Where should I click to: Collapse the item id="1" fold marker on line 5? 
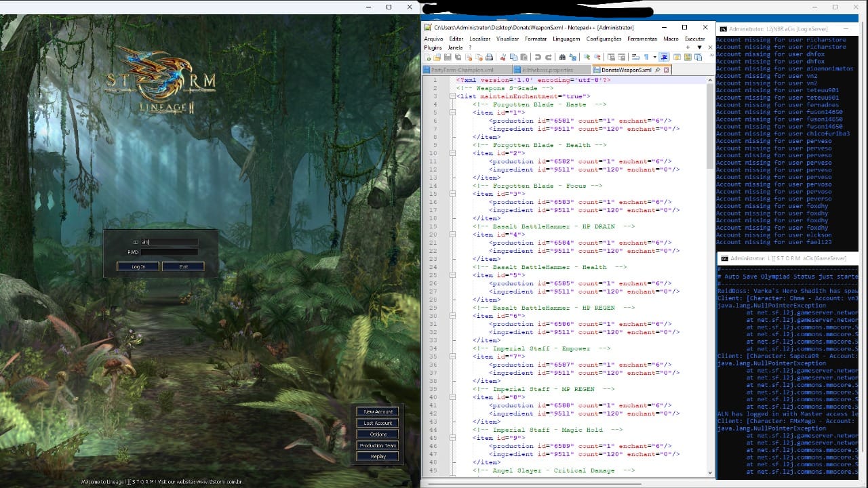[453, 113]
